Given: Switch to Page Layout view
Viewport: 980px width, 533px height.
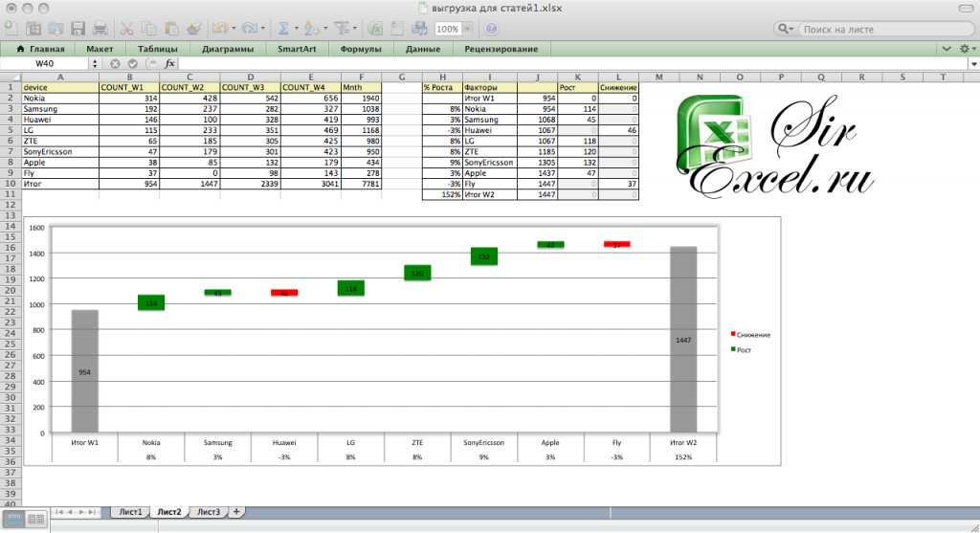Looking at the screenshot, I should [35, 519].
